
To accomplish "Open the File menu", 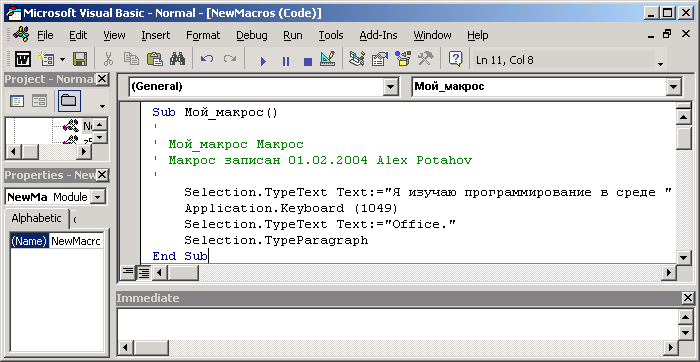I will tap(45, 35).
